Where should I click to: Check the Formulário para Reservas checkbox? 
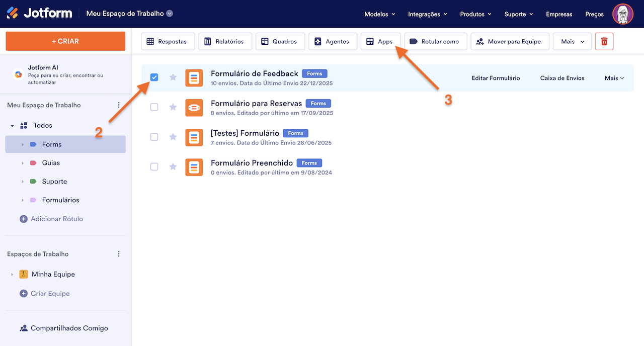(154, 107)
